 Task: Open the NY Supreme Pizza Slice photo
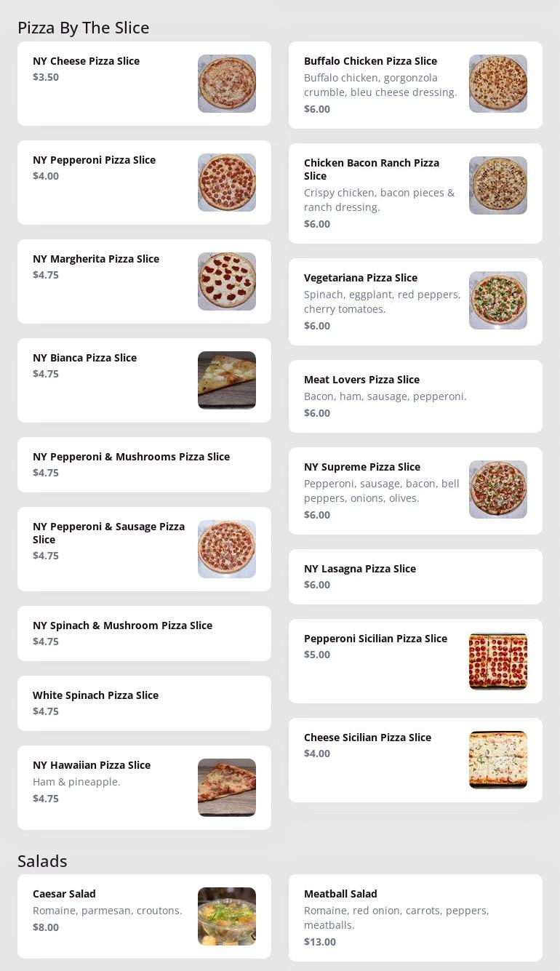pos(498,490)
